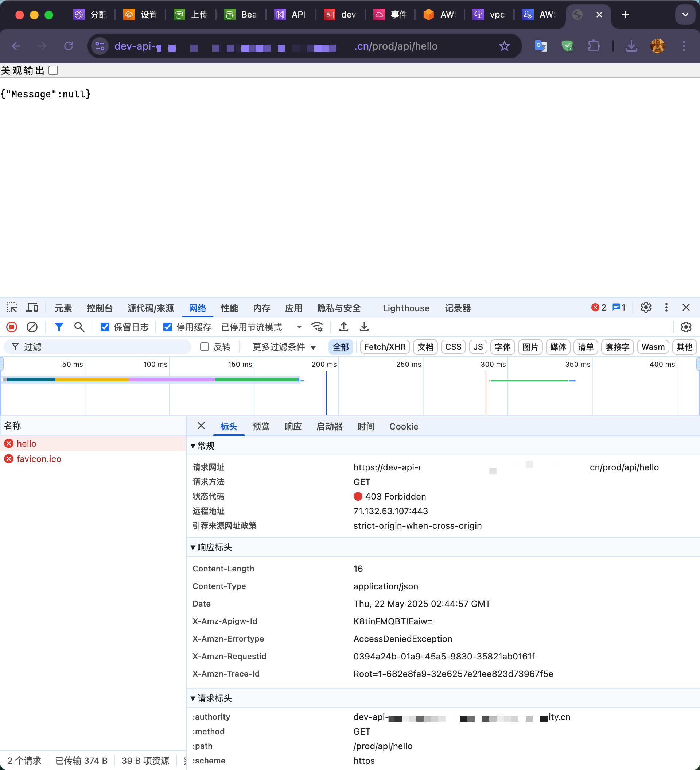Click the stop recording network log icon
The height and width of the screenshot is (770, 700).
tap(12, 327)
